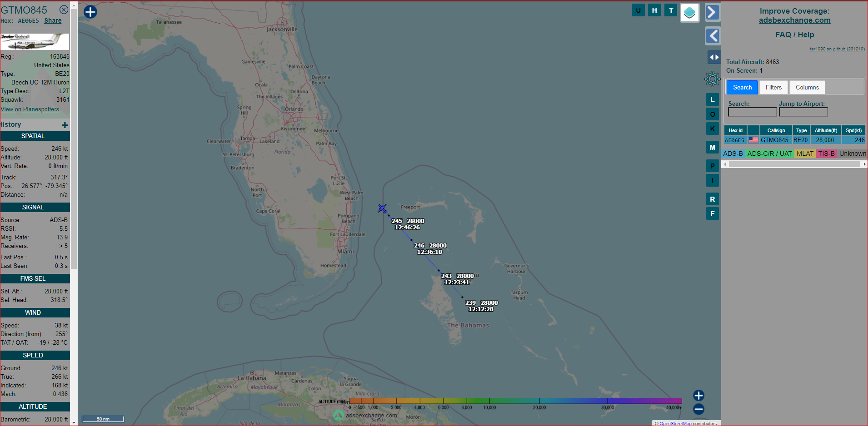The height and width of the screenshot is (426, 868).
Task: Toggle the H map button
Action: point(654,10)
